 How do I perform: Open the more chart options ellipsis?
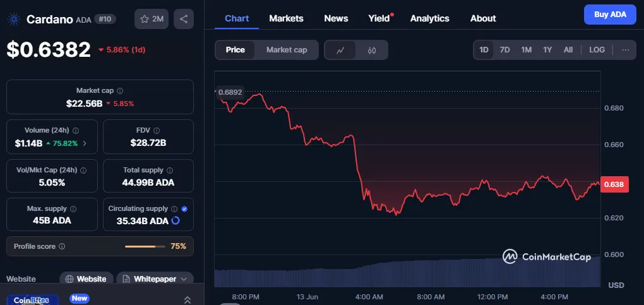[x=625, y=50]
